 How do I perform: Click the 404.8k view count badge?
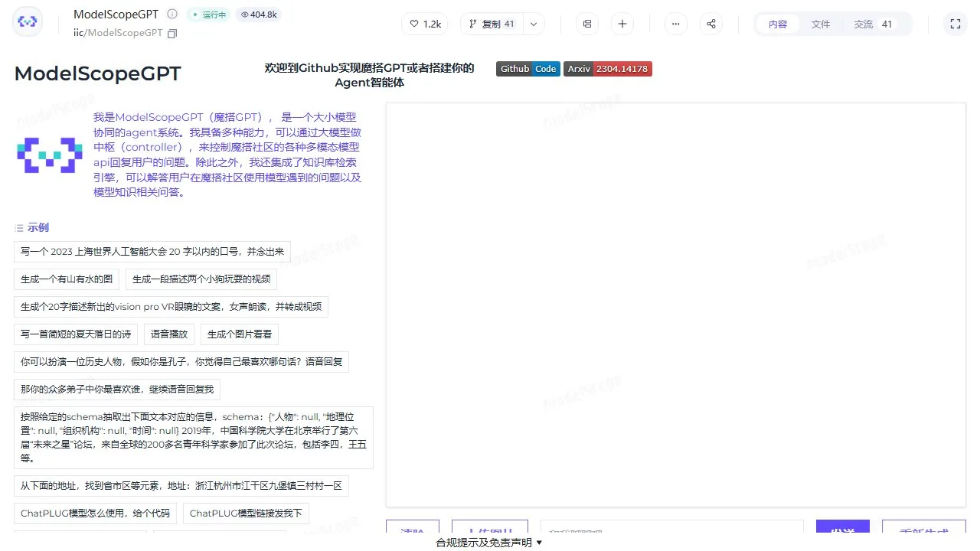[x=259, y=15]
